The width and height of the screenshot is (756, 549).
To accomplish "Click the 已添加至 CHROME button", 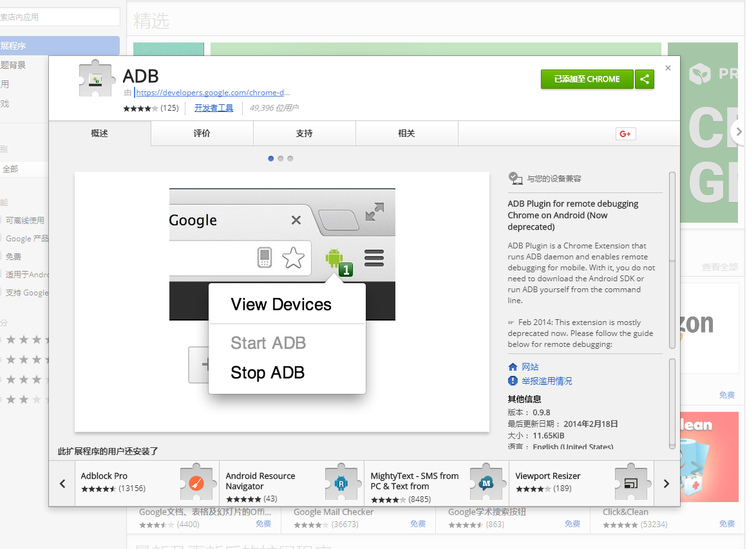I will point(587,79).
